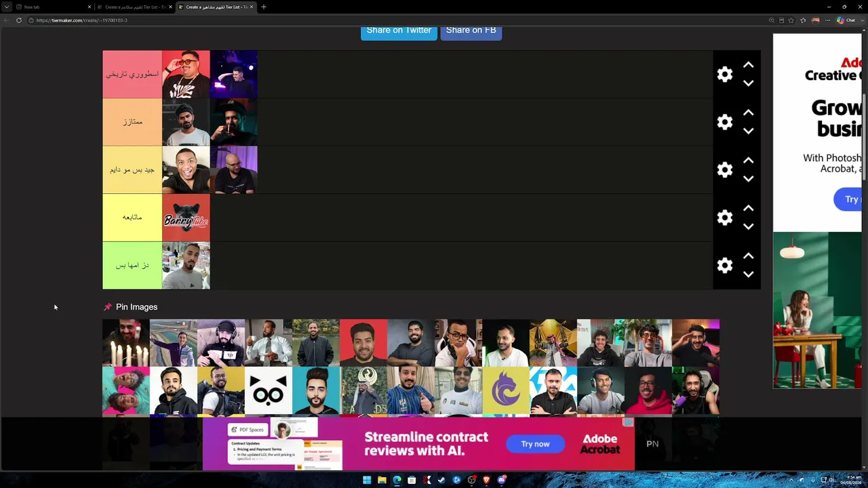Open Steam from the taskbar

(441, 480)
